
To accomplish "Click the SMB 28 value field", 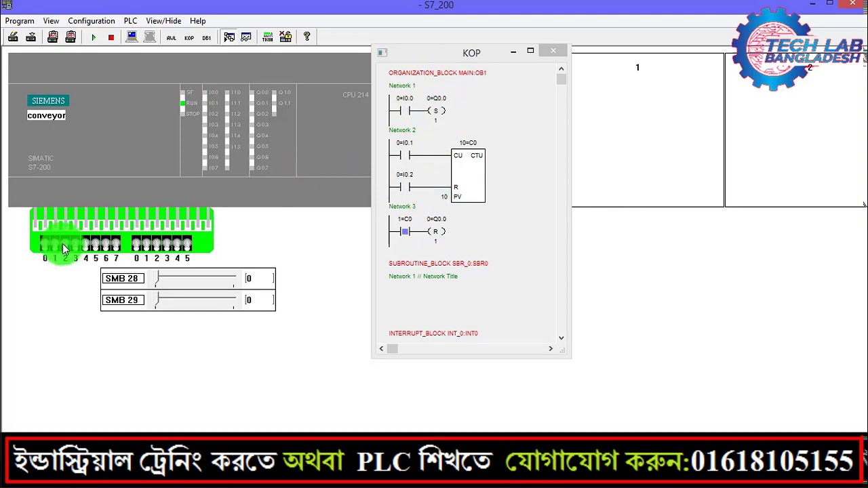I will click(x=260, y=279).
